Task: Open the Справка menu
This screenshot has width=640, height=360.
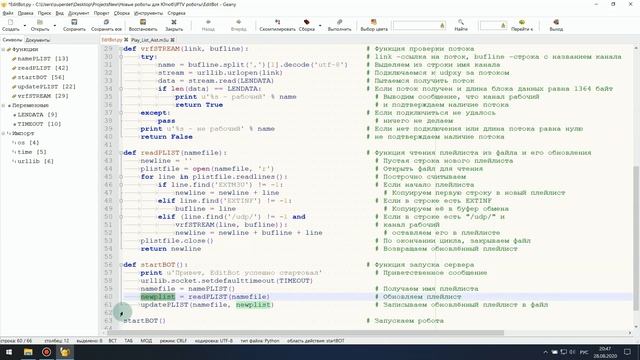Action: [176, 13]
